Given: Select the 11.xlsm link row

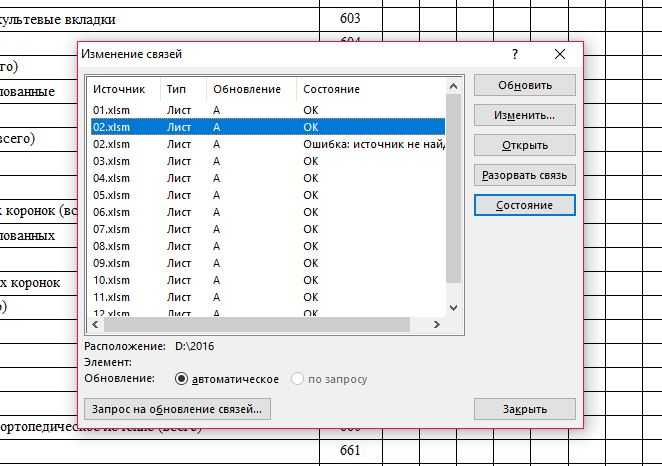Looking at the screenshot, I should [268, 297].
